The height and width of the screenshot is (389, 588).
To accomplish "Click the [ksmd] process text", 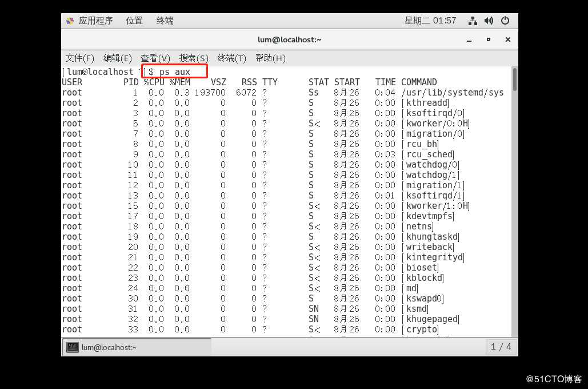I will [x=415, y=309].
